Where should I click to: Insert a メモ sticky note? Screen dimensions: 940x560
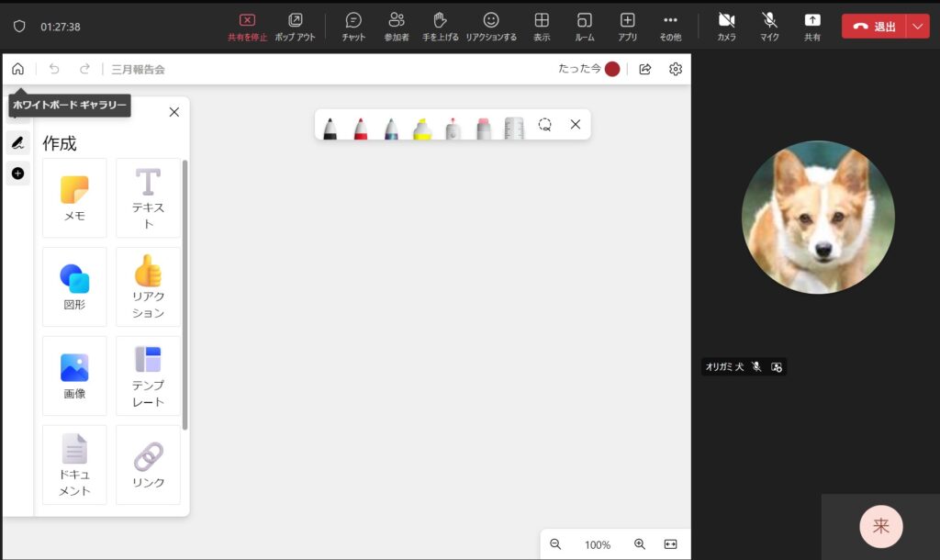pyautogui.click(x=74, y=196)
